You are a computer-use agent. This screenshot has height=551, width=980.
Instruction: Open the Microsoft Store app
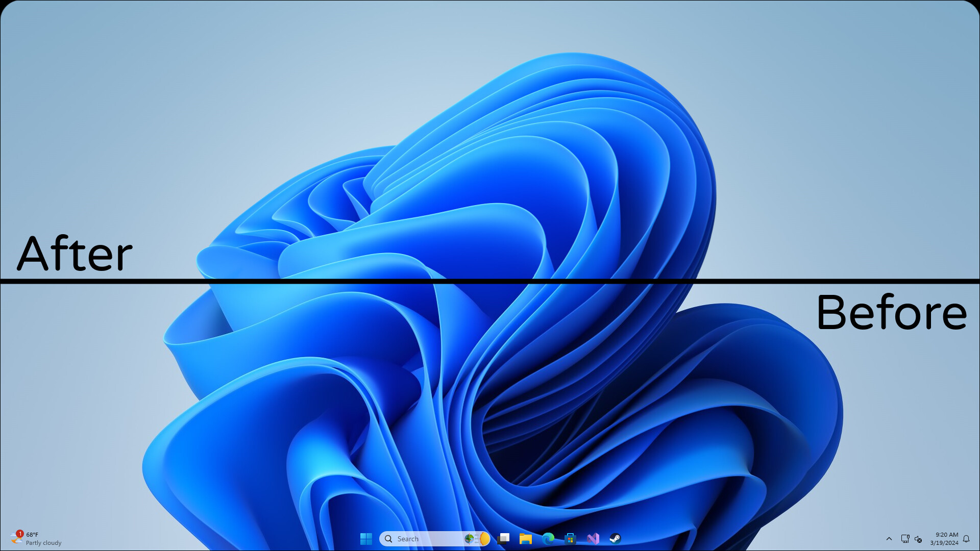(x=570, y=539)
